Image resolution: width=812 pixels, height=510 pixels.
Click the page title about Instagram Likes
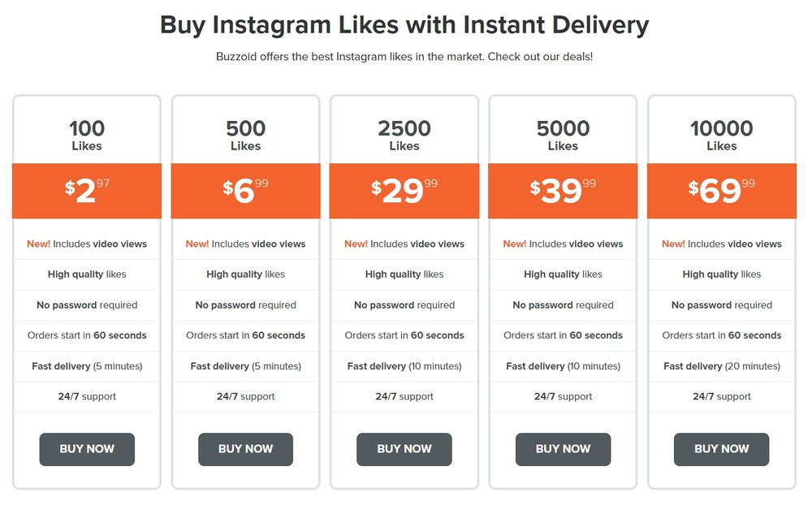pos(404,25)
